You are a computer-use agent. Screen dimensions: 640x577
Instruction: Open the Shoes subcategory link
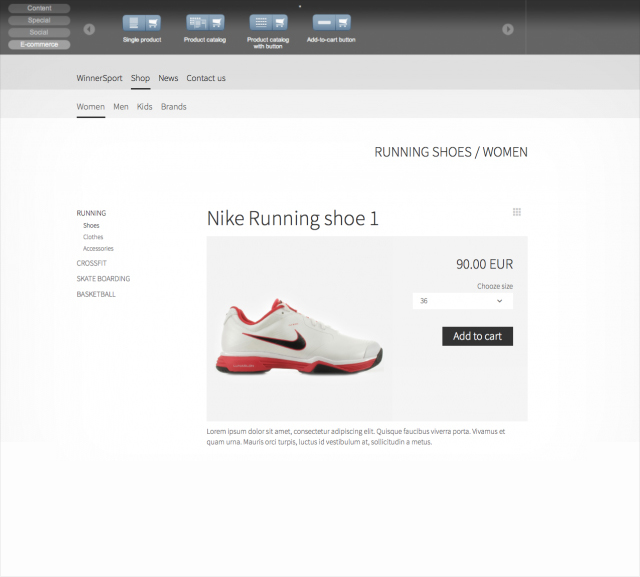pyautogui.click(x=91, y=225)
